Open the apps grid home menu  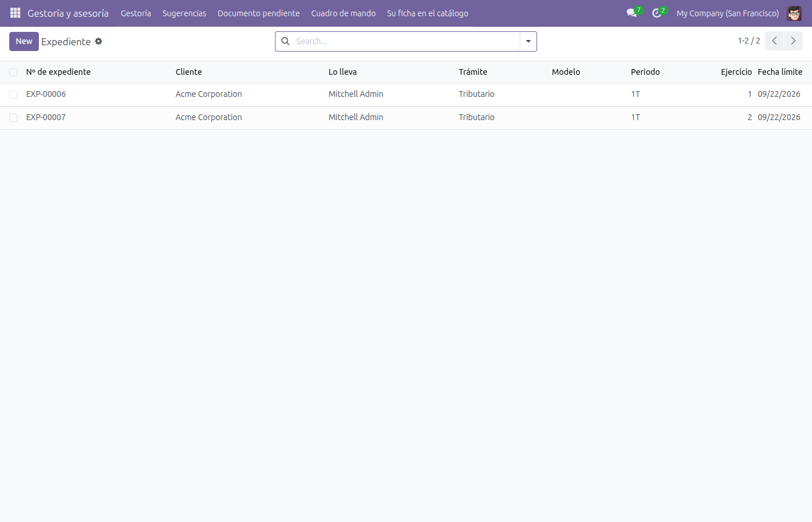point(16,13)
